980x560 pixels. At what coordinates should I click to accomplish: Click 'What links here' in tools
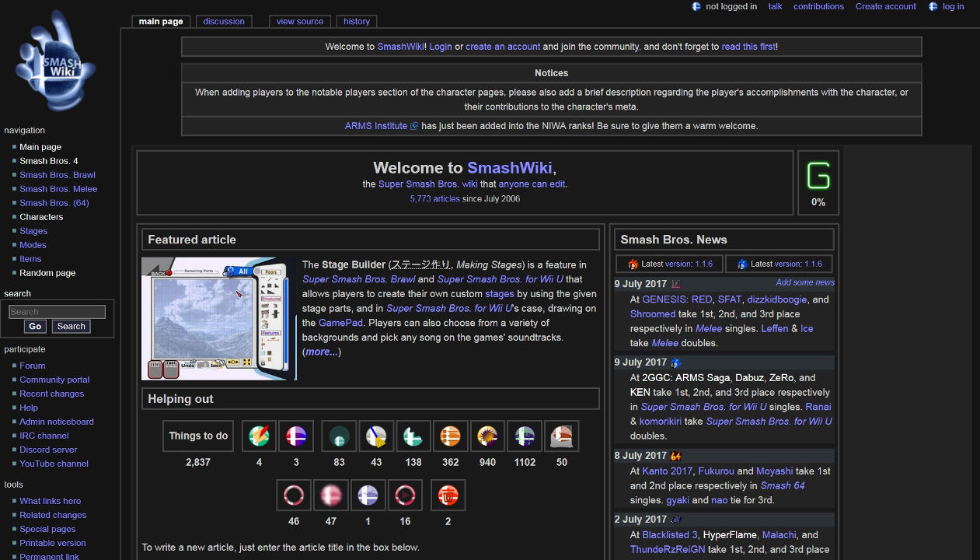pos(50,501)
